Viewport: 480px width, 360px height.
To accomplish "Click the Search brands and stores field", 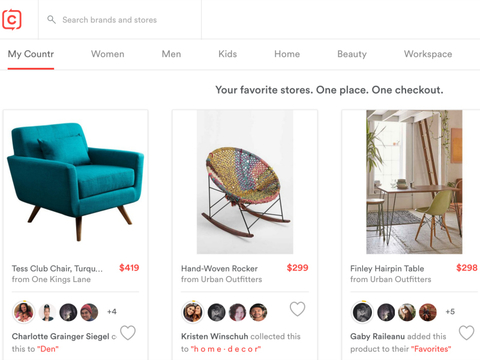I will 120,20.
